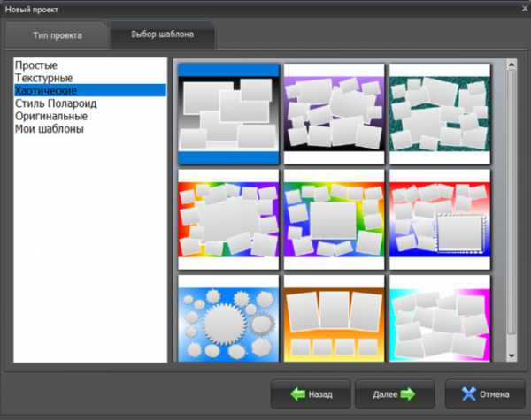This screenshot has height=420, width=531.
Task: Open the Мои шаблоны category
Action: (50, 129)
